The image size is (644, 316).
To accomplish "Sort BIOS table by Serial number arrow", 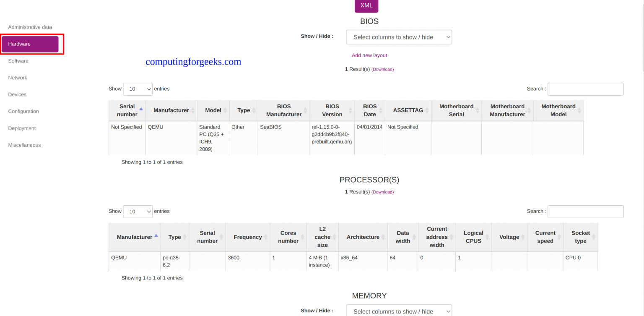I will (141, 109).
